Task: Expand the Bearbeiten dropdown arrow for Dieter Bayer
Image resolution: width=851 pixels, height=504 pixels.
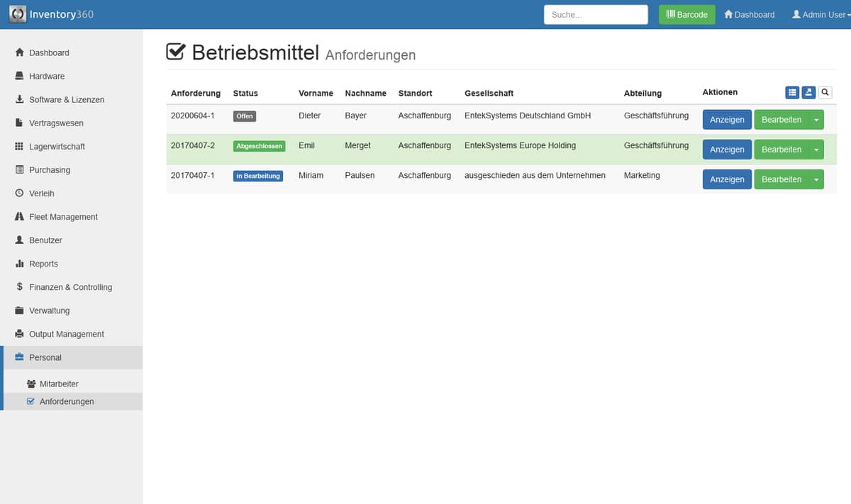Action: (x=816, y=120)
